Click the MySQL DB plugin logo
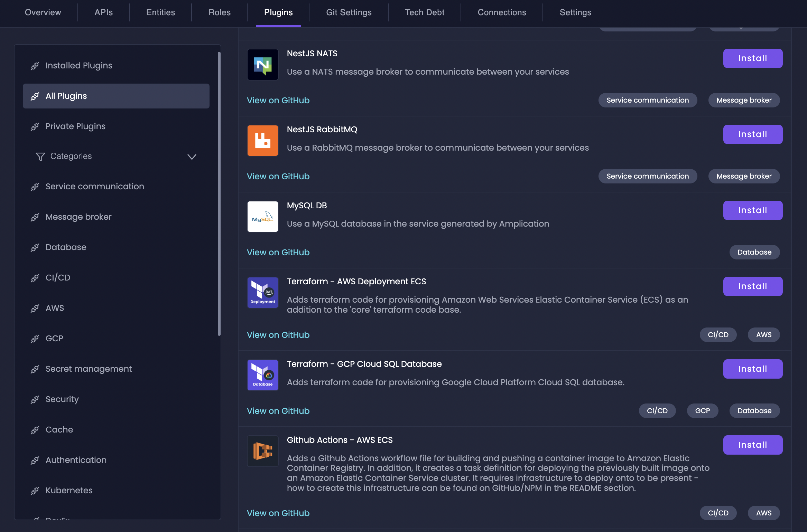This screenshot has height=532, width=807. [x=262, y=217]
